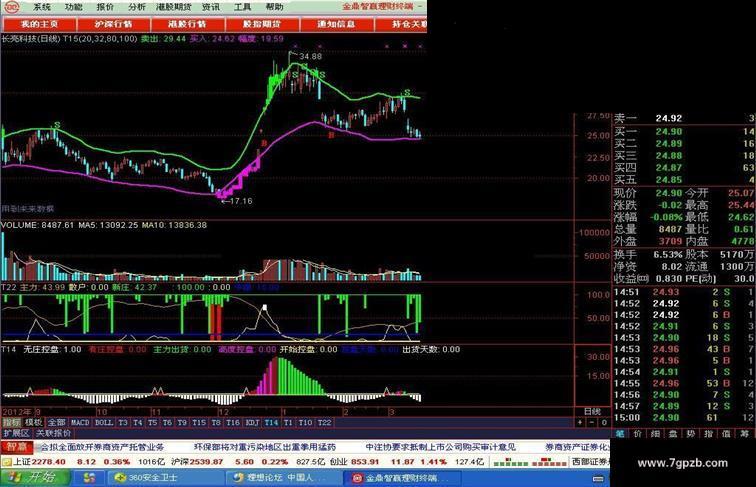The image size is (756, 487).
Task: Click the 日线 period label
Action: [x=592, y=411]
